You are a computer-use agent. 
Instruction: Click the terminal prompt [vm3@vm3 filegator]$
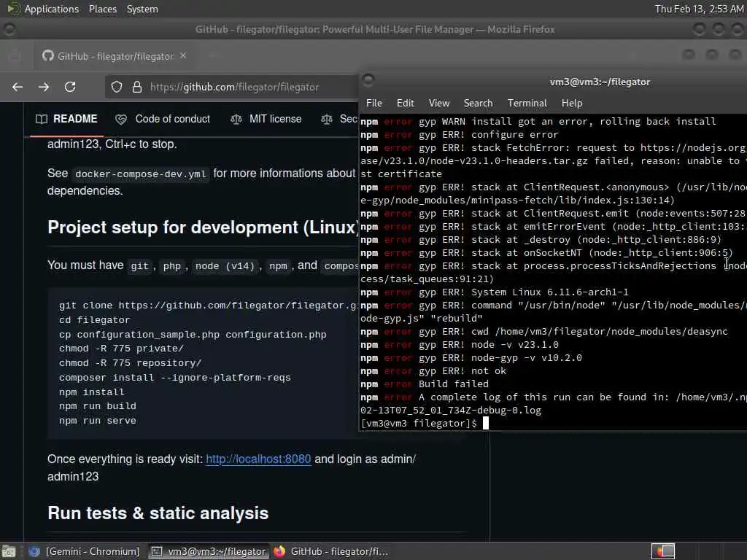[419, 424]
